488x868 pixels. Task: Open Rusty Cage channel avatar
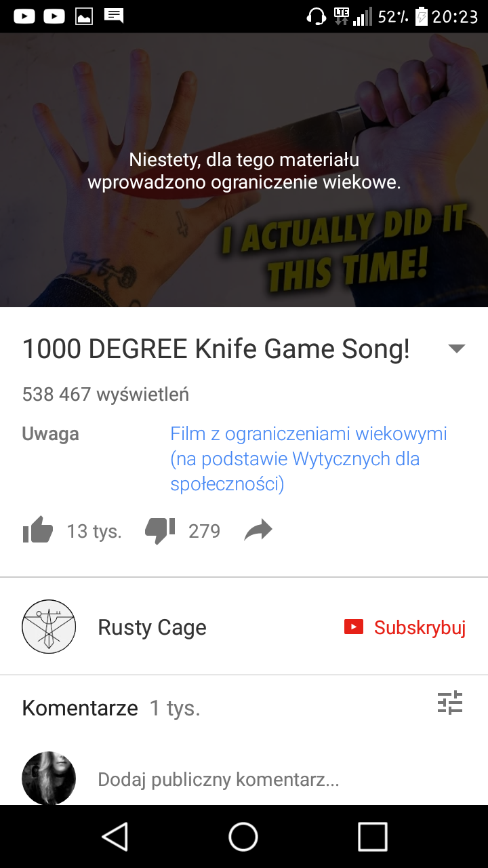(49, 627)
